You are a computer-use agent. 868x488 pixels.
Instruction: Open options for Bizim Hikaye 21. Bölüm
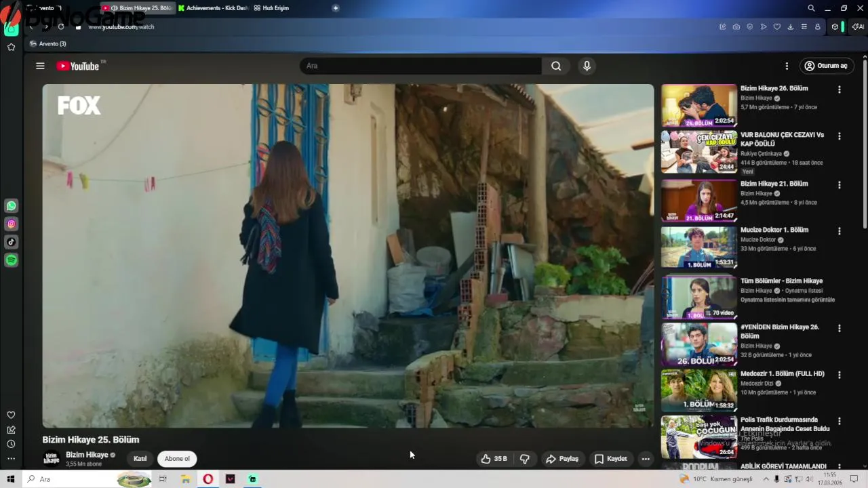pos(839,185)
